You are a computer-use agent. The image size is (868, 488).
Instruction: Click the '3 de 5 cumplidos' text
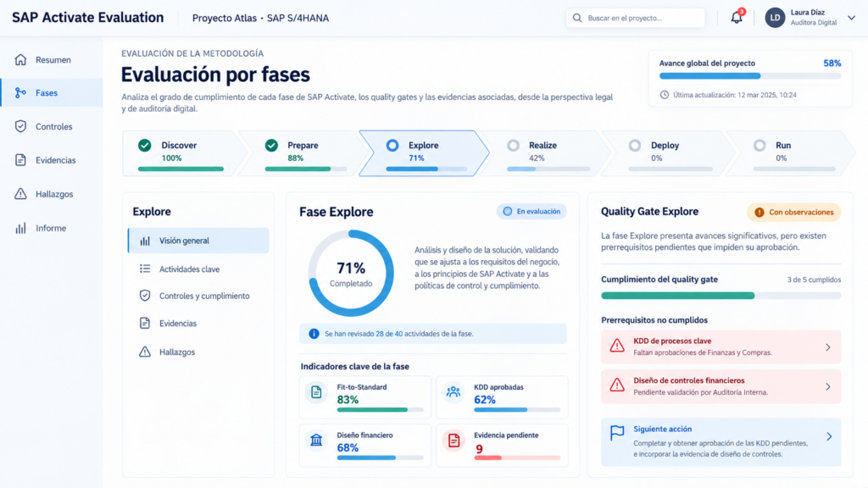(814, 280)
